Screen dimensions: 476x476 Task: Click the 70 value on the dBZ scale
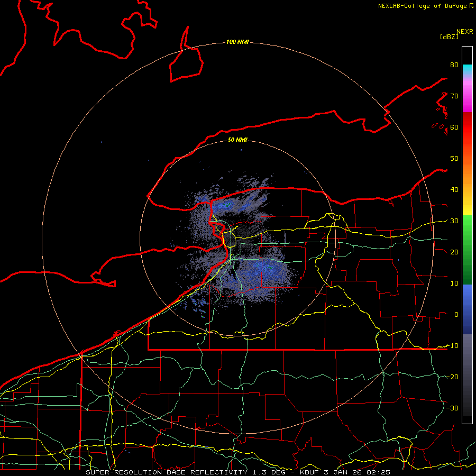[x=454, y=96]
